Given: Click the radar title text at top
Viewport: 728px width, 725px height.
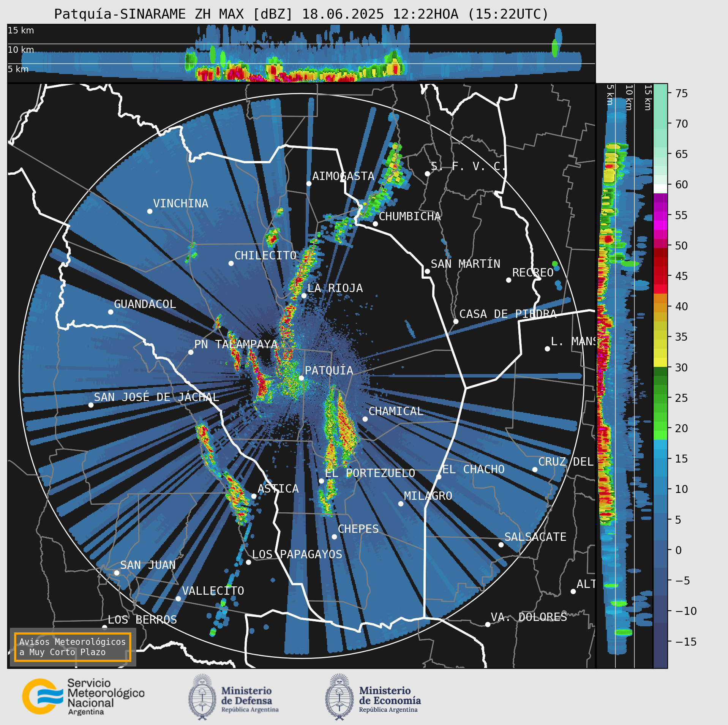Looking at the screenshot, I should (x=301, y=14).
